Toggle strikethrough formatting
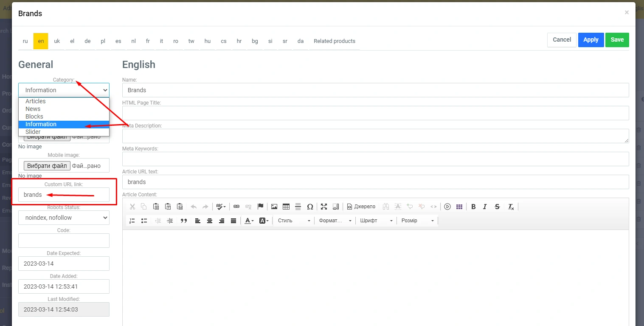 pyautogui.click(x=497, y=207)
